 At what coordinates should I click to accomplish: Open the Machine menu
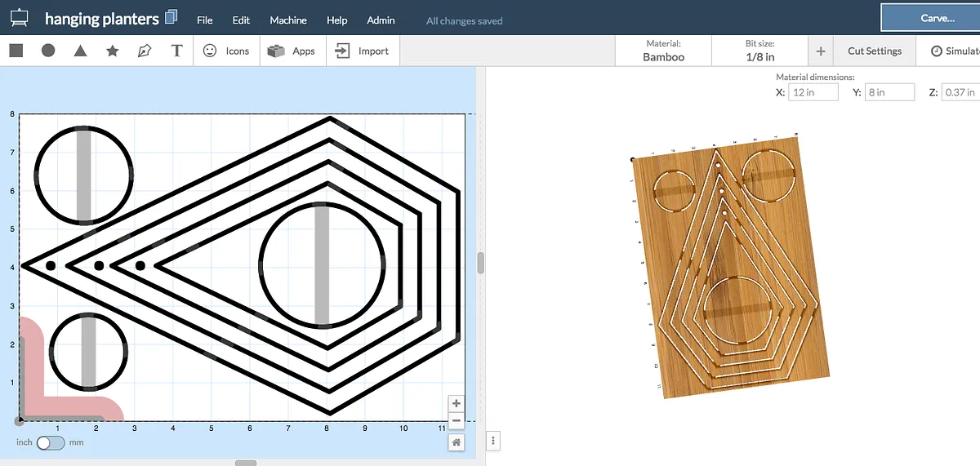[x=288, y=20]
